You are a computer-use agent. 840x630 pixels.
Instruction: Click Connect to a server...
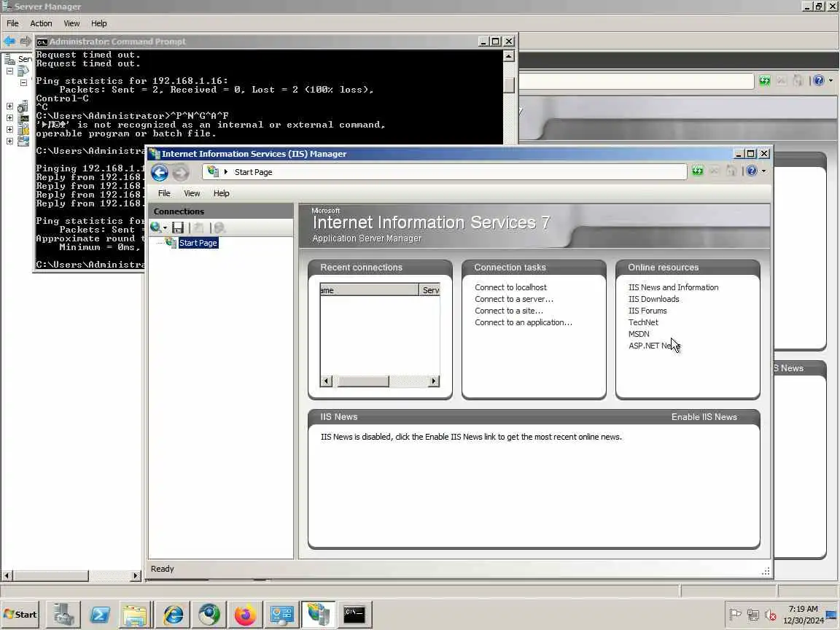point(514,300)
